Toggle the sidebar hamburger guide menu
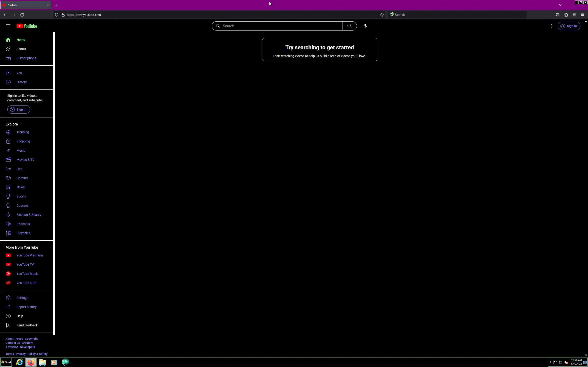588x367 pixels. tap(8, 26)
